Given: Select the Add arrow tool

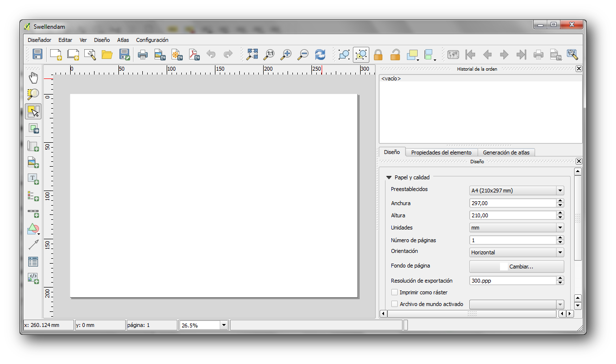Looking at the screenshot, I should 33,245.
